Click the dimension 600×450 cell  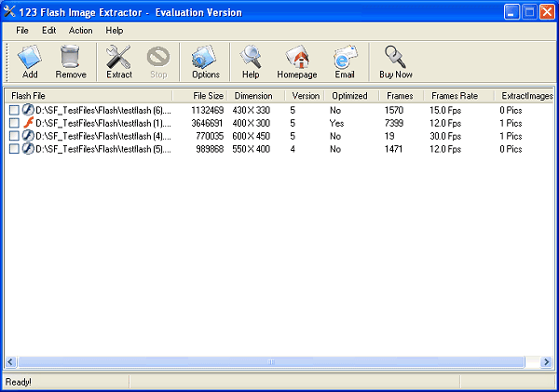[x=251, y=136]
